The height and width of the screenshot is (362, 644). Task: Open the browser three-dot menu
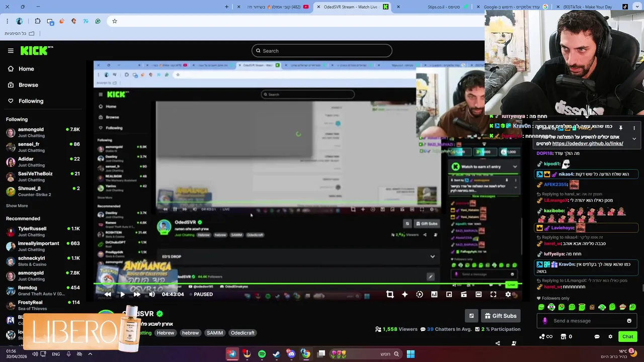click(x=7, y=21)
